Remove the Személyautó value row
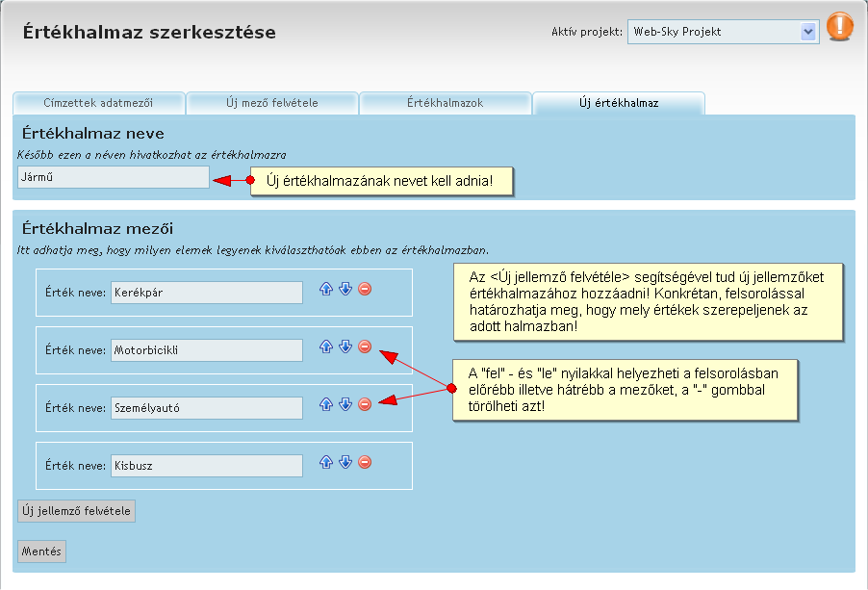 [365, 404]
